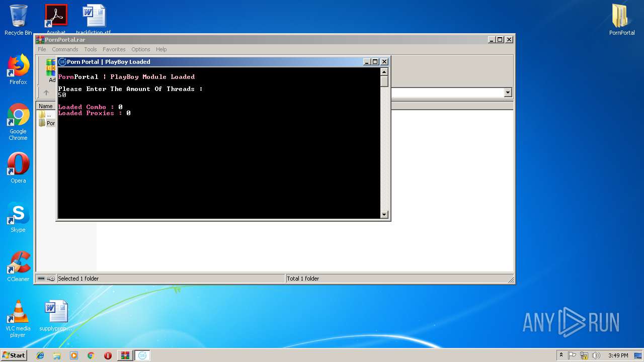644x362 pixels.
Task: Open the supplyprop document on desktop
Action: (56, 316)
